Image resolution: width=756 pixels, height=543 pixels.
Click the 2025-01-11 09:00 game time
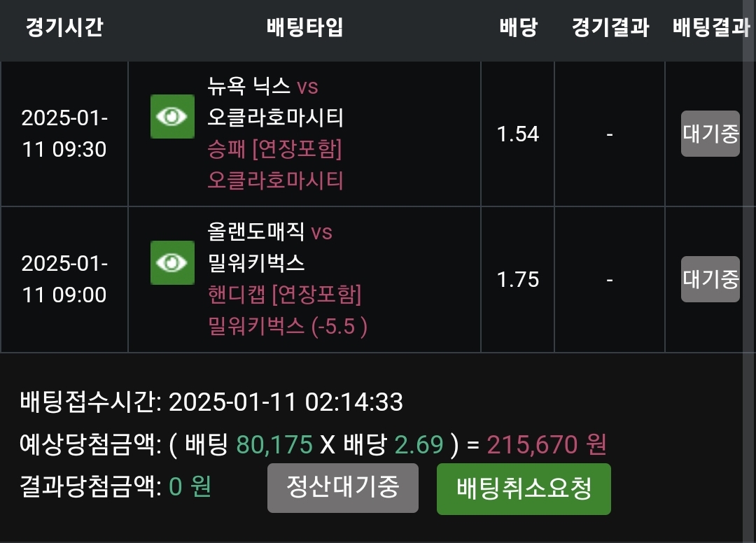coord(64,279)
